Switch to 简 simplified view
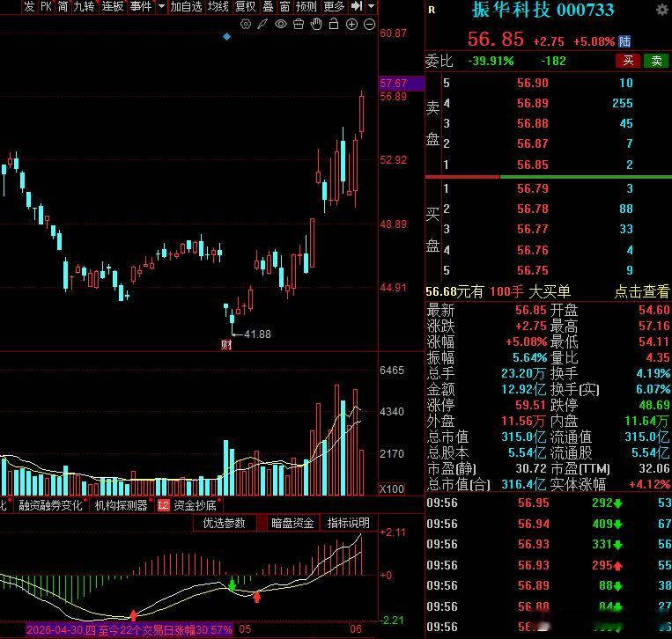 [x=63, y=6]
